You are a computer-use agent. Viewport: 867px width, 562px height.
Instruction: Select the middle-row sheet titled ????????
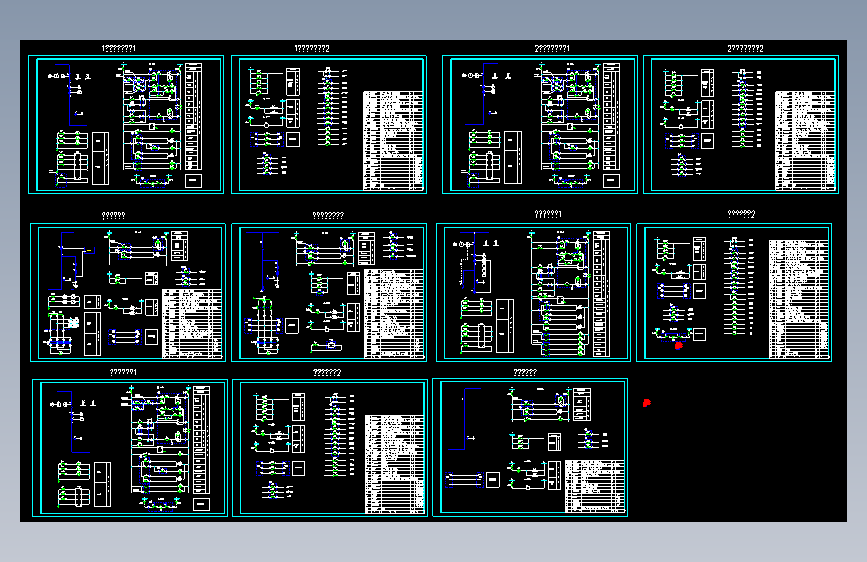coord(329,293)
